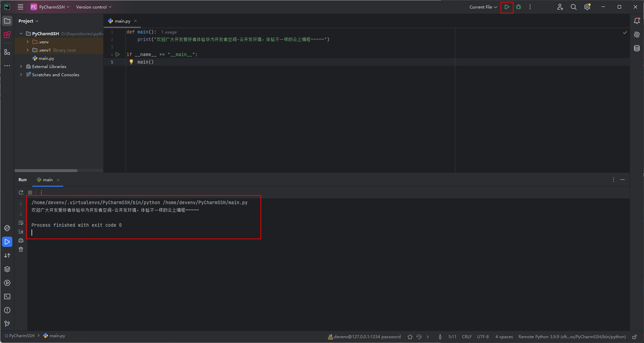Open the Terminal tool window icon
644x343 pixels.
7,296
